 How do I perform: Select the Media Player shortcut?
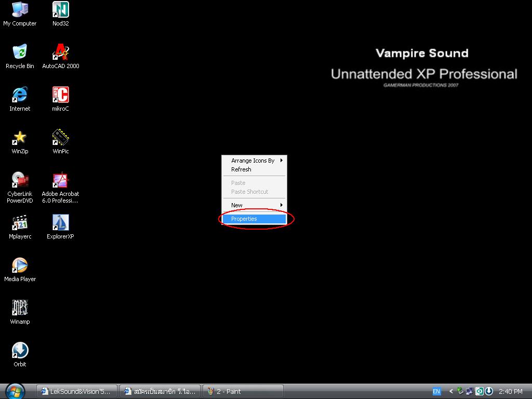[20, 270]
